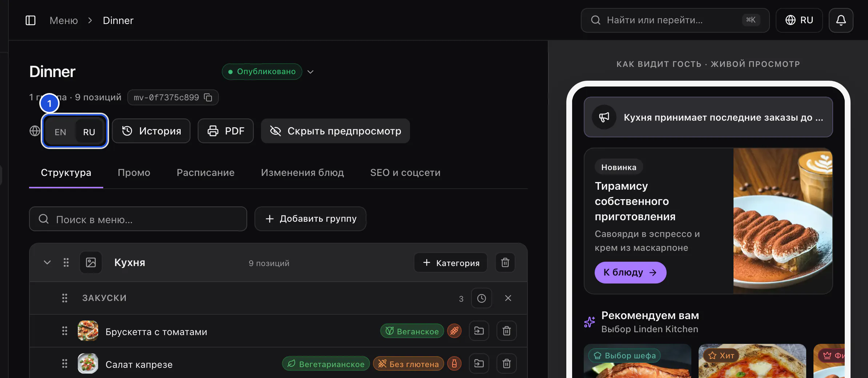Click the Опубликовано status badge

point(262,72)
